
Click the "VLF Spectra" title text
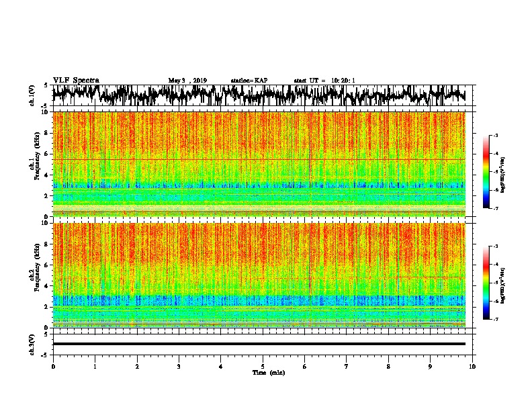tap(76, 81)
